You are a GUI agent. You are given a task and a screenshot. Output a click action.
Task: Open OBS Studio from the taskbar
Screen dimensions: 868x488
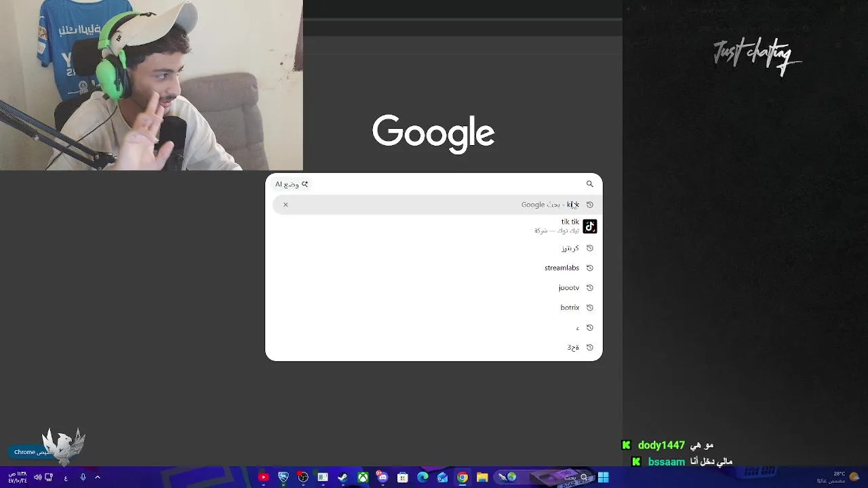point(303,477)
